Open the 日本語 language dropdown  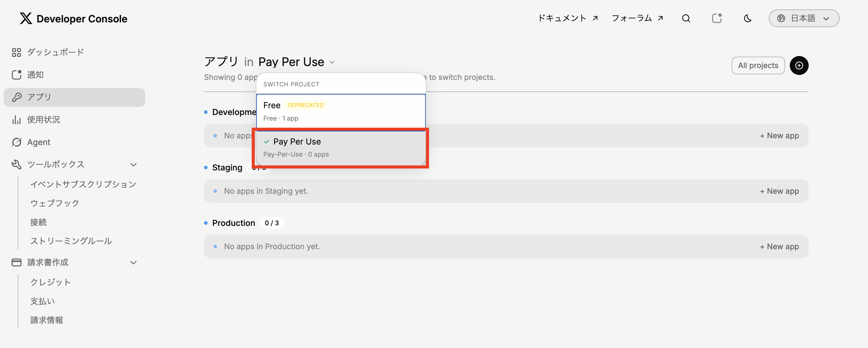point(804,18)
